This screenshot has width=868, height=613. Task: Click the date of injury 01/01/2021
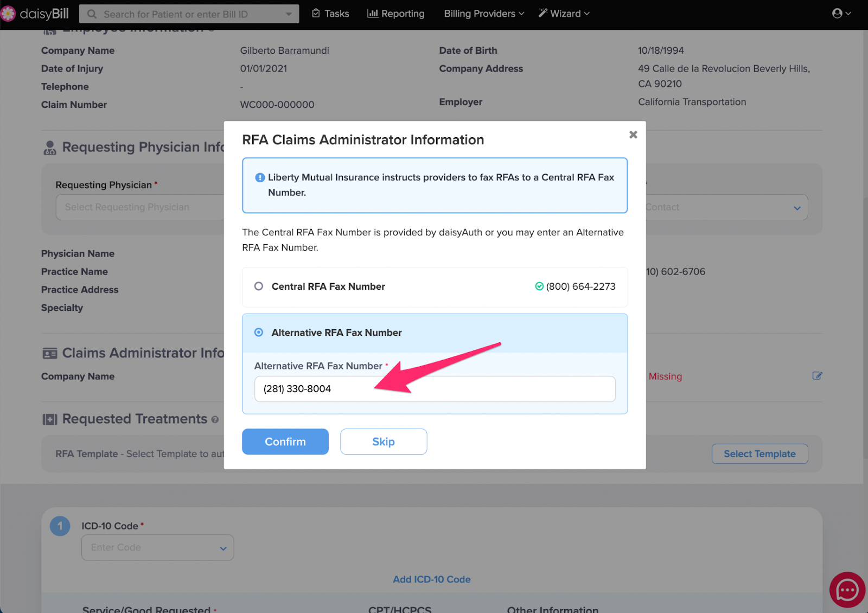click(x=264, y=69)
